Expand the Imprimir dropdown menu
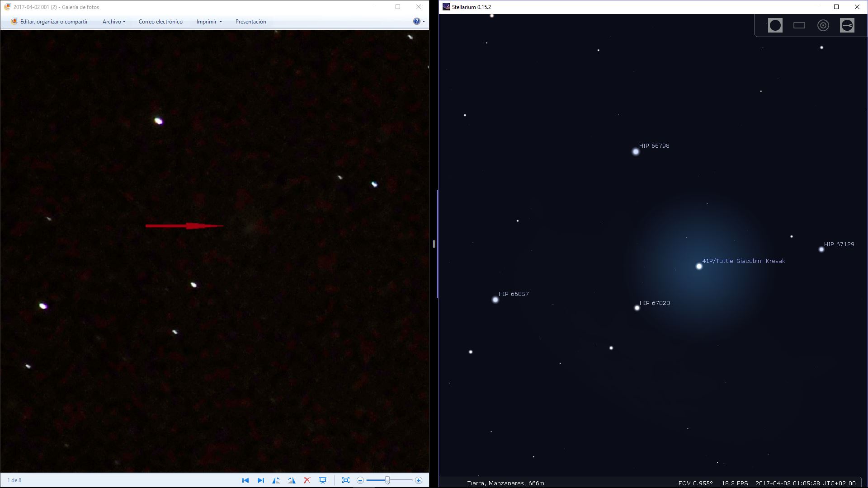 click(x=209, y=22)
